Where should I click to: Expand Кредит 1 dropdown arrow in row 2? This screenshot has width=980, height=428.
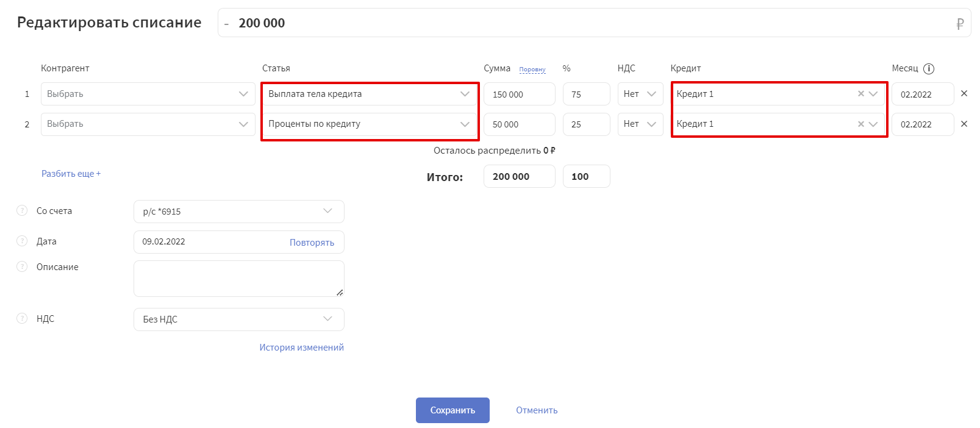click(873, 124)
